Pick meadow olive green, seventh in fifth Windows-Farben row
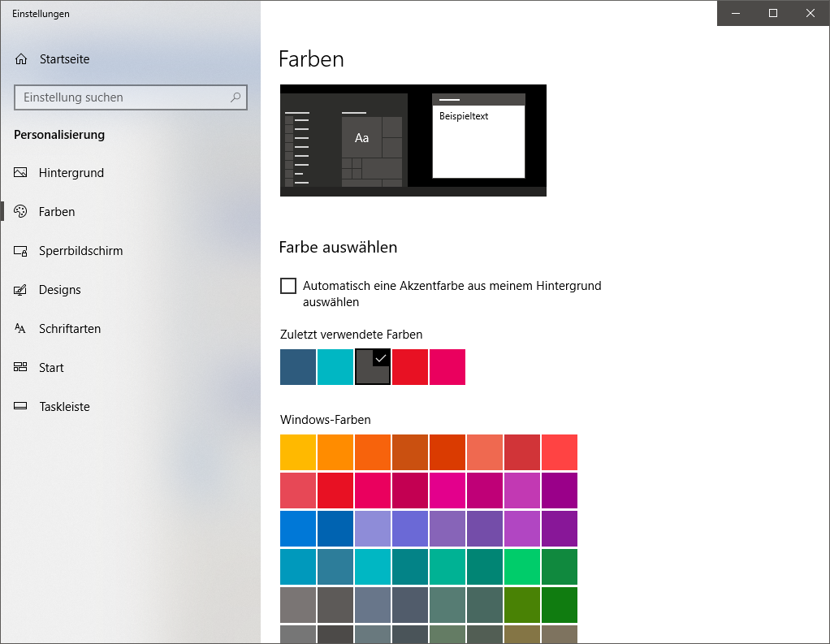Image resolution: width=830 pixels, height=644 pixels. [x=522, y=605]
